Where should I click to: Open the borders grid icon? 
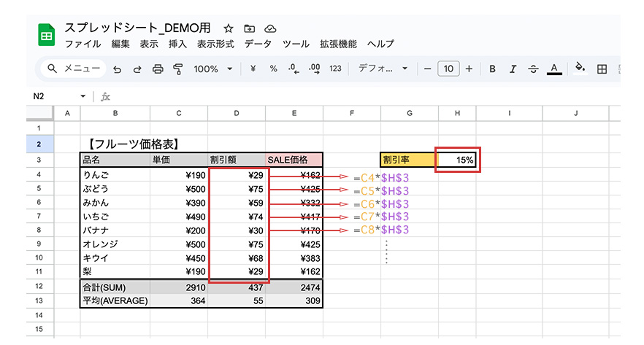coord(602,69)
